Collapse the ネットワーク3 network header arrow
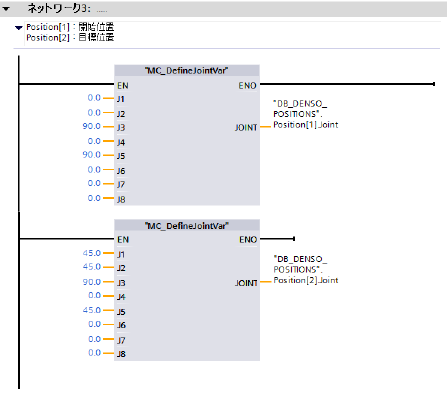Viewport: 447px width, 394px height. pos(6,9)
